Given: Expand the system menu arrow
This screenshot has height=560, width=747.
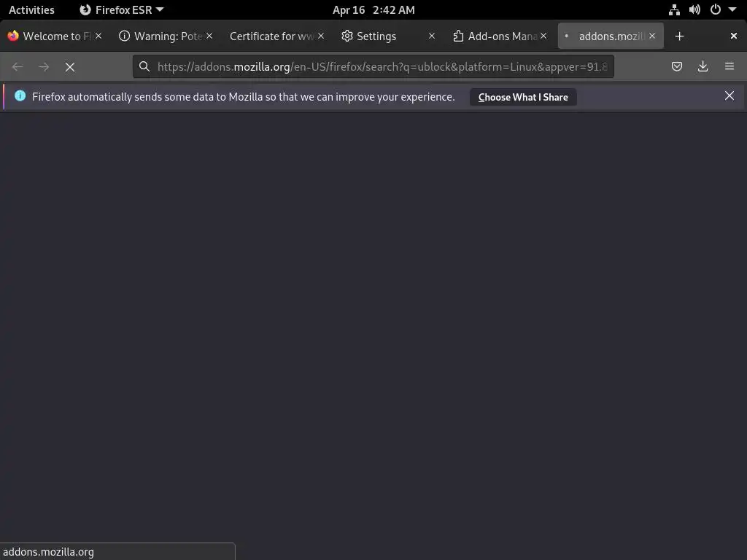Looking at the screenshot, I should coord(732,9).
